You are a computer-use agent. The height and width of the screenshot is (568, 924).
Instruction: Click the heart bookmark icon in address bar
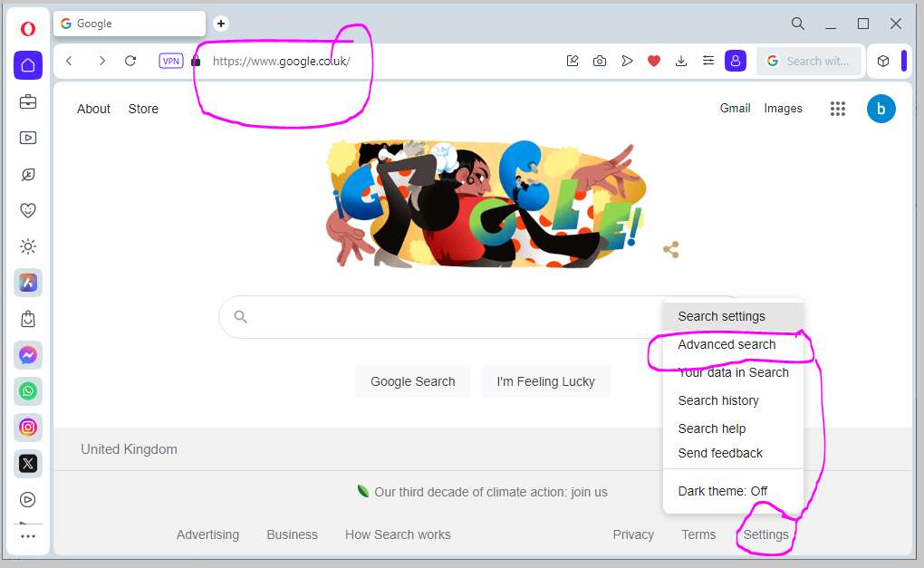click(653, 61)
